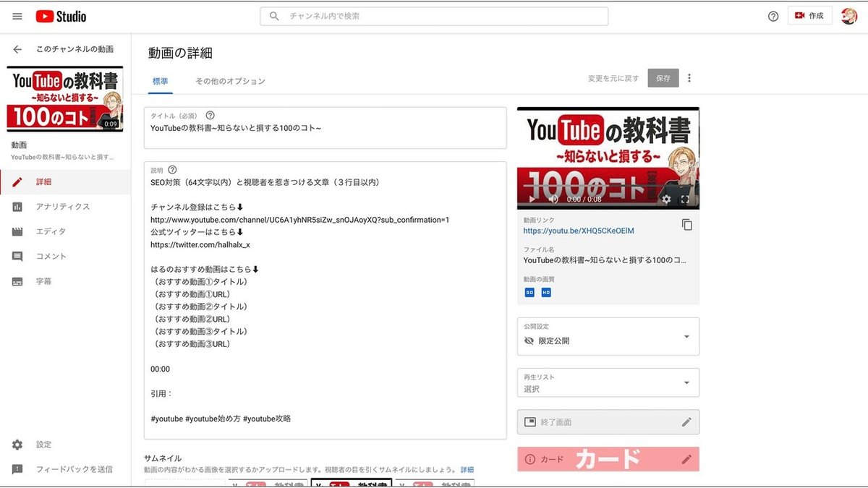This screenshot has width=868, height=488.
Task: Open the settings gear inside the video player
Action: pos(665,200)
